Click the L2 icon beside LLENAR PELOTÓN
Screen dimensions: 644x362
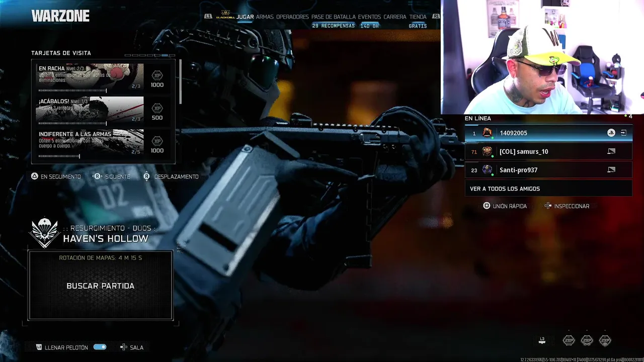39,347
